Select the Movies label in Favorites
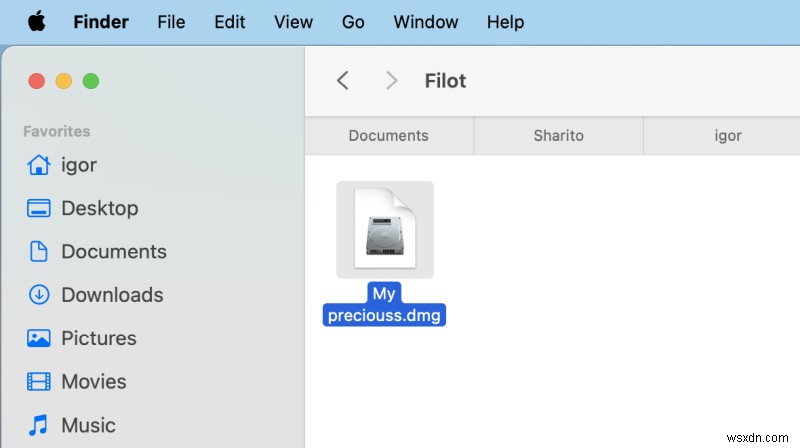Image resolution: width=800 pixels, height=448 pixels. [94, 382]
